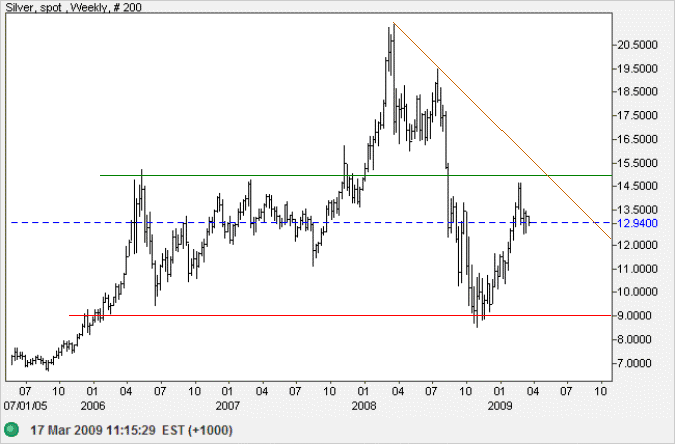Screen dimensions: 675x444
Task: Click the 11.0000 price axis label
Action: (638, 269)
